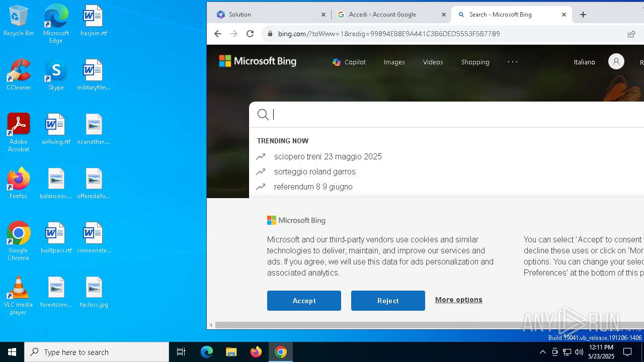Click the Windows taskbar search box
This screenshot has height=362, width=644.
point(97,352)
